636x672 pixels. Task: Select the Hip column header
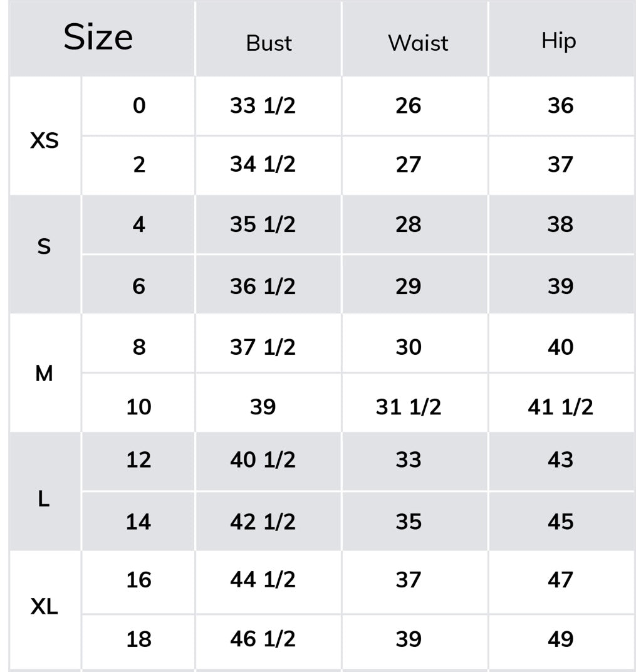pyautogui.click(x=558, y=41)
